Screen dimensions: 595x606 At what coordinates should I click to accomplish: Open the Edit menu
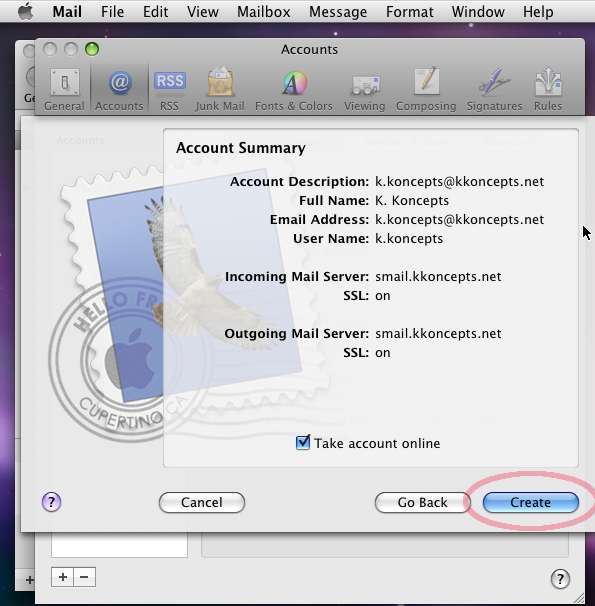click(155, 12)
